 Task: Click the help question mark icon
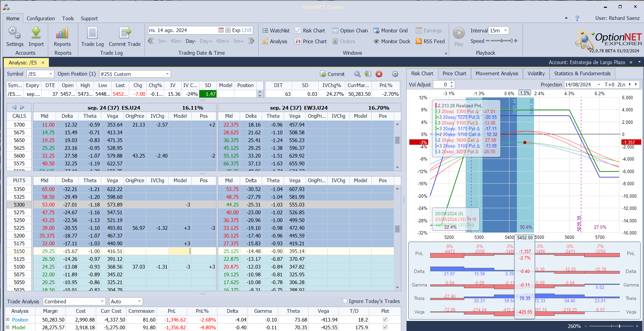coord(577,18)
